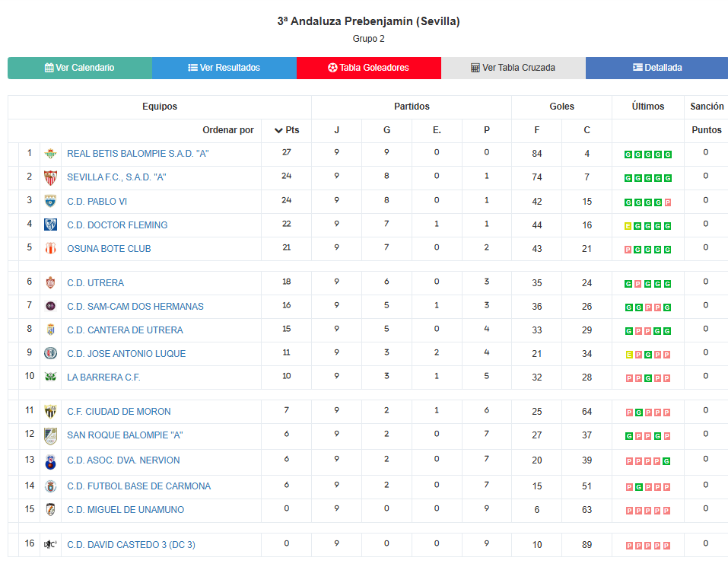Click Osuna Bote Club's red P result badge
Viewport: 728px width, 567px height.
628,250
